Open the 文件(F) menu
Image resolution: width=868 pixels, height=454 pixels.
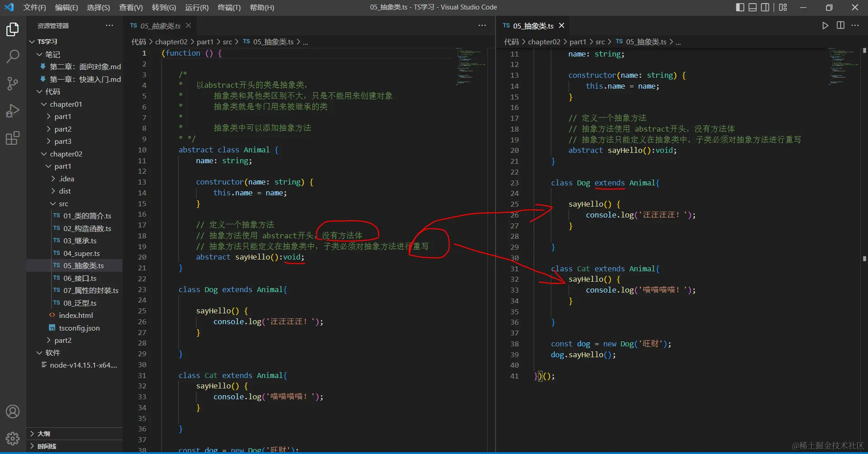(x=34, y=7)
